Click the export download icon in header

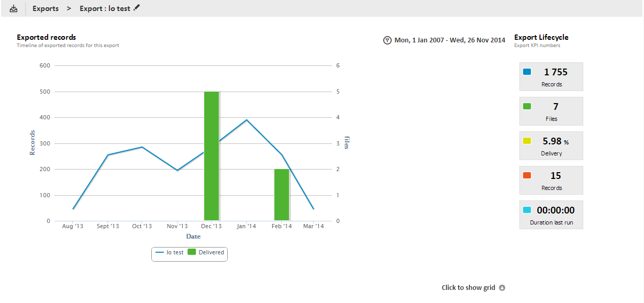14,8
